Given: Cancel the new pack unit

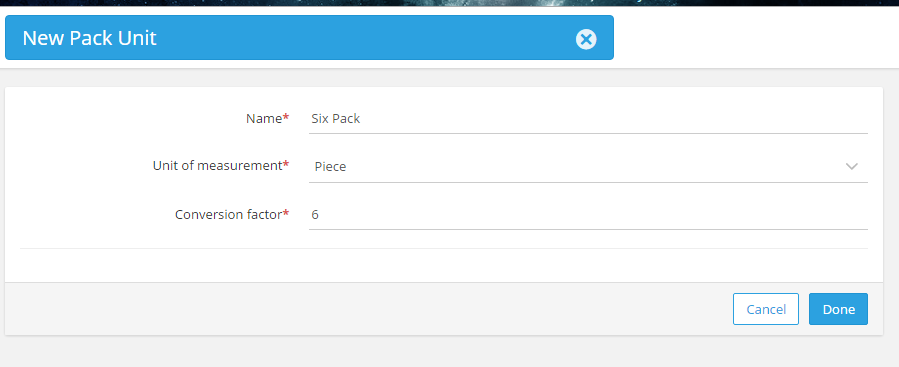Looking at the screenshot, I should point(765,309).
